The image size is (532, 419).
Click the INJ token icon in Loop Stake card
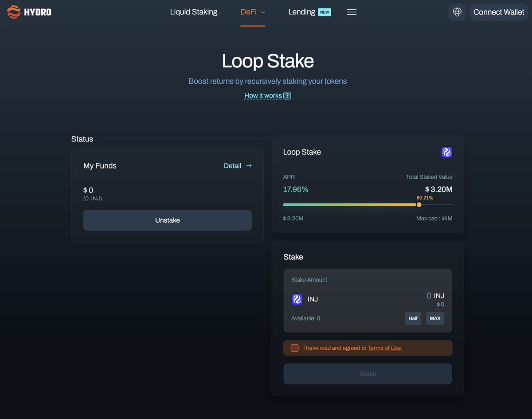coord(447,152)
